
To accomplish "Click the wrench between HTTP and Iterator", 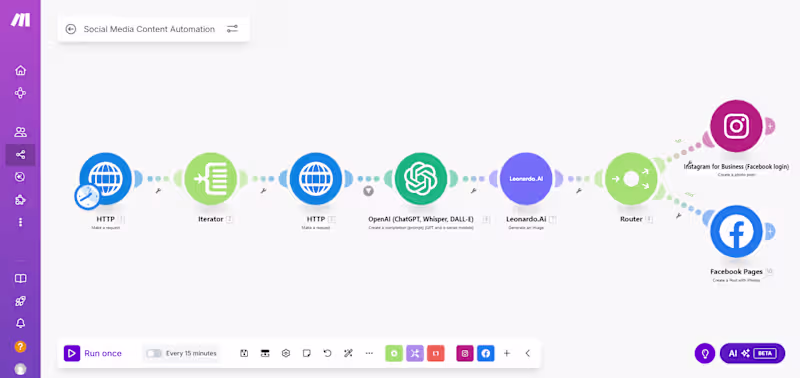I will pos(158,191).
